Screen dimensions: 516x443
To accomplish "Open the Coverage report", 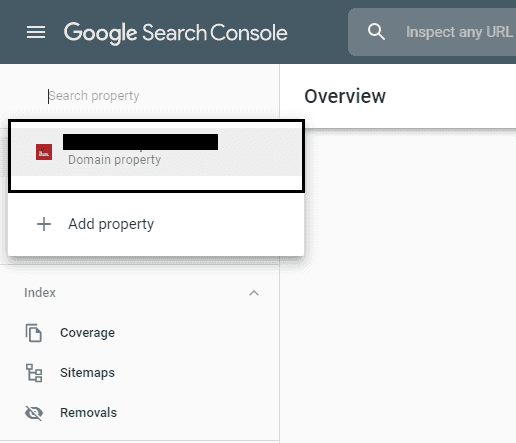I will coord(87,333).
